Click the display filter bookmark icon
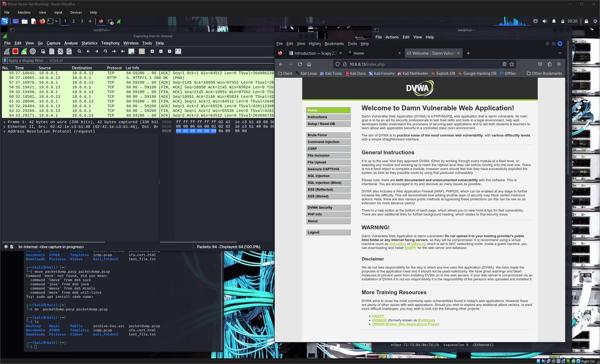The image size is (600, 364). [5, 60]
